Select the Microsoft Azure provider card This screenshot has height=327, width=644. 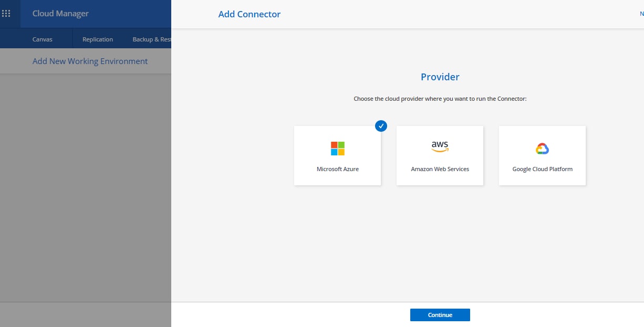click(337, 155)
